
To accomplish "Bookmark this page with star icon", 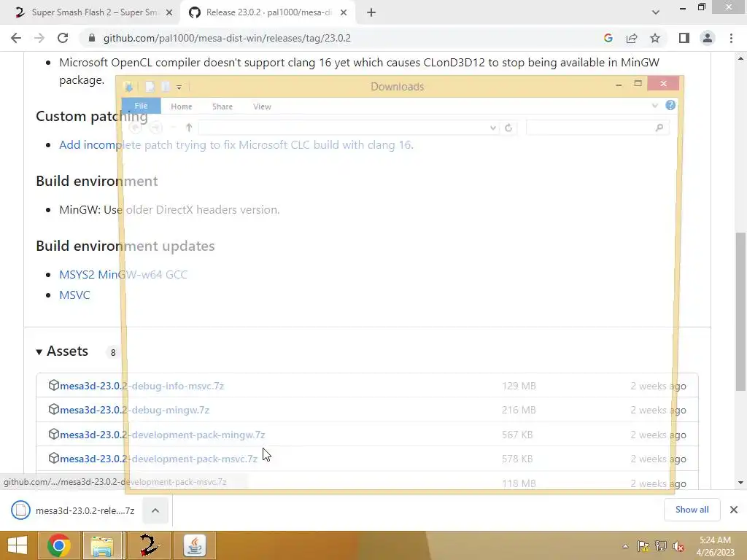I will (655, 38).
